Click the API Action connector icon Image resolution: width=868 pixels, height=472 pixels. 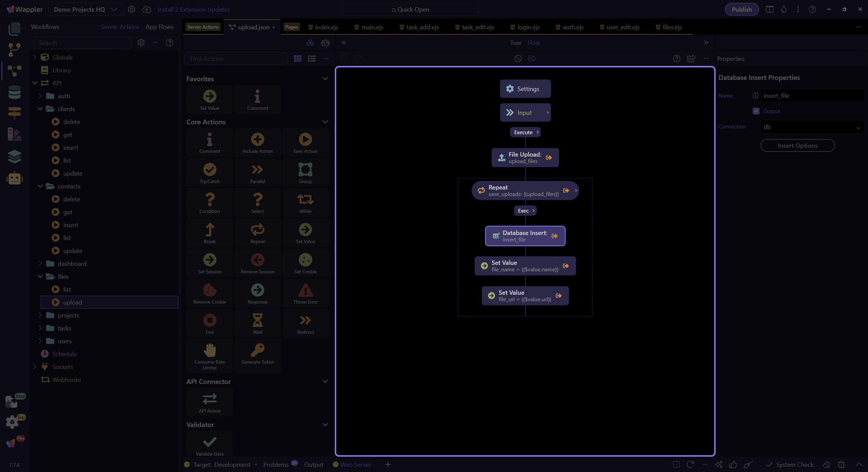[209, 400]
